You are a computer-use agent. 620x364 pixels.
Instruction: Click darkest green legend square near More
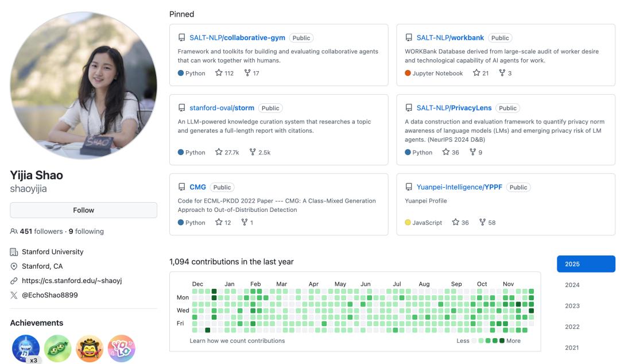(502, 340)
